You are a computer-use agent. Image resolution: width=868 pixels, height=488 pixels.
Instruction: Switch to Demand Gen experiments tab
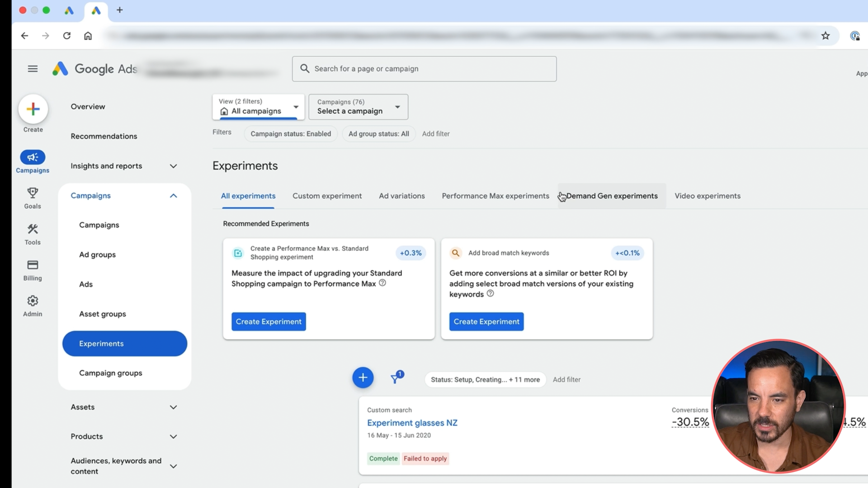tap(612, 196)
